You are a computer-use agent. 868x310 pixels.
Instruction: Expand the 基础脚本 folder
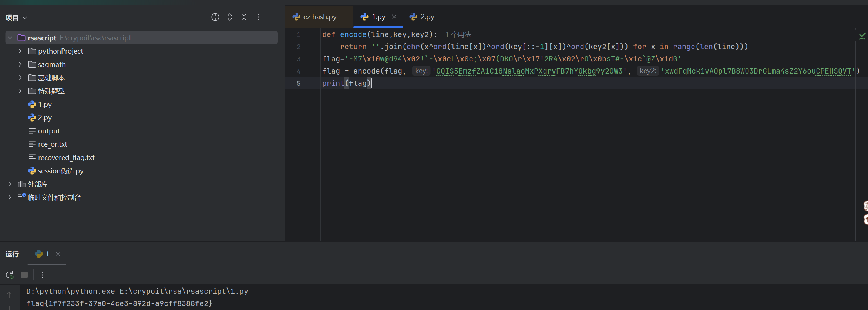[x=20, y=78]
